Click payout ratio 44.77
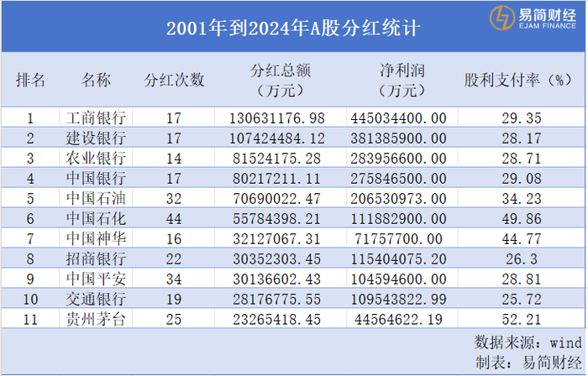Viewport: 588px width, 376px height. click(x=522, y=239)
